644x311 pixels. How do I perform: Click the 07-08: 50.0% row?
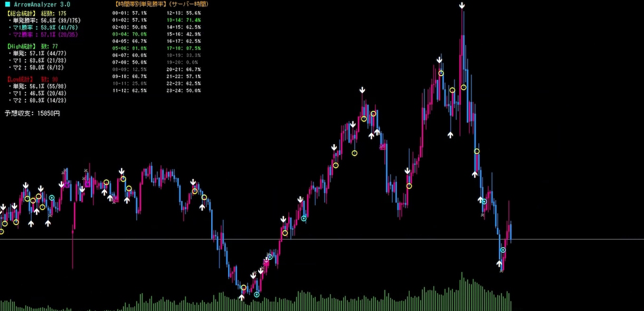click(x=130, y=62)
